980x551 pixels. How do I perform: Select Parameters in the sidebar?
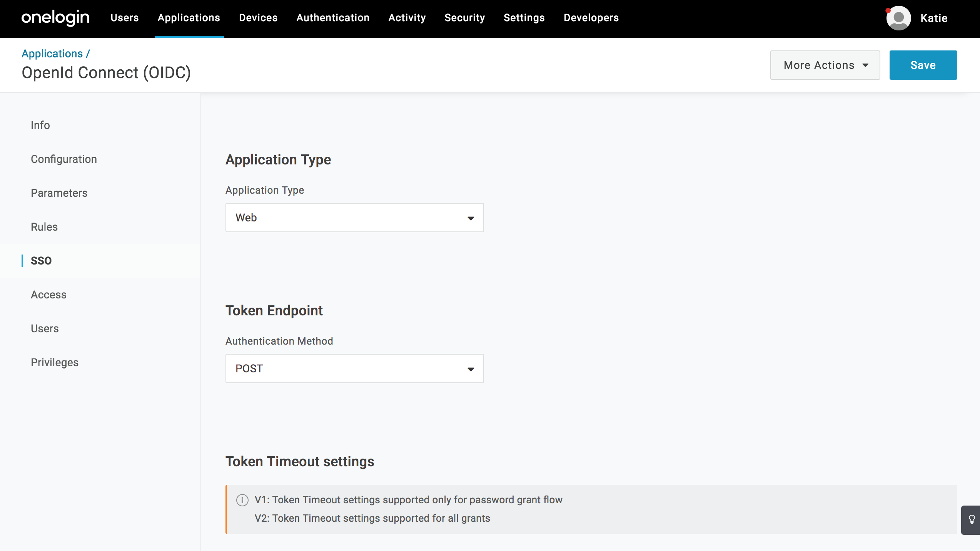tap(59, 193)
